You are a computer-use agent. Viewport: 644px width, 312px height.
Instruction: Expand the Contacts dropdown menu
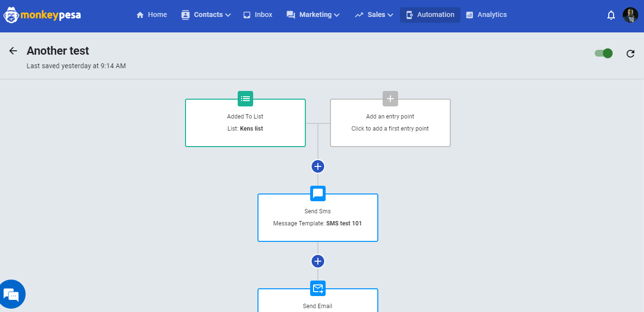(206, 15)
